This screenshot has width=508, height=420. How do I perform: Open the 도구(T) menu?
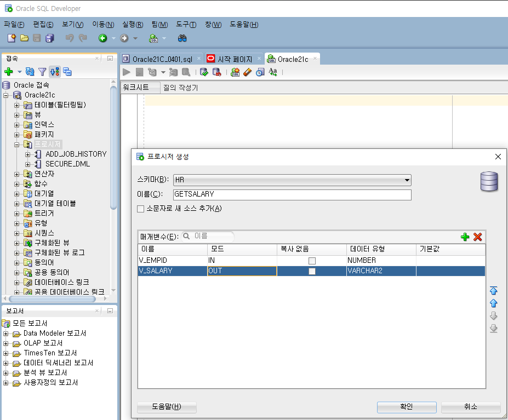(x=186, y=25)
